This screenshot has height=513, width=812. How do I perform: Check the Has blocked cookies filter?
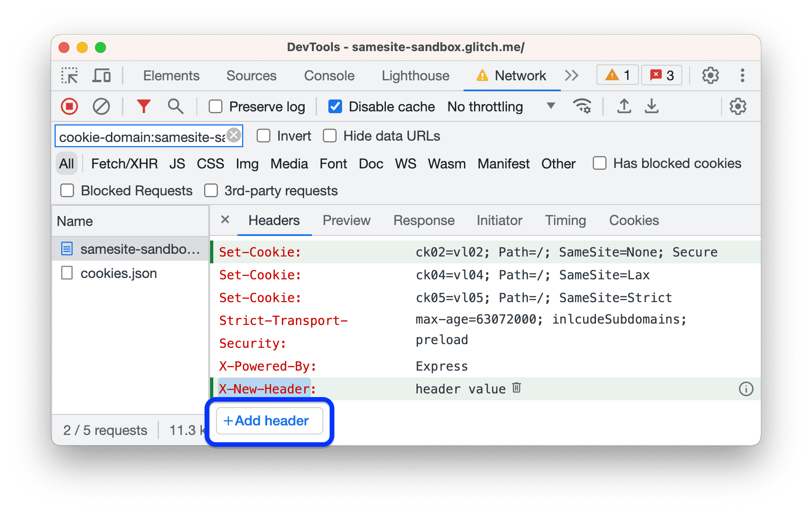click(x=599, y=163)
